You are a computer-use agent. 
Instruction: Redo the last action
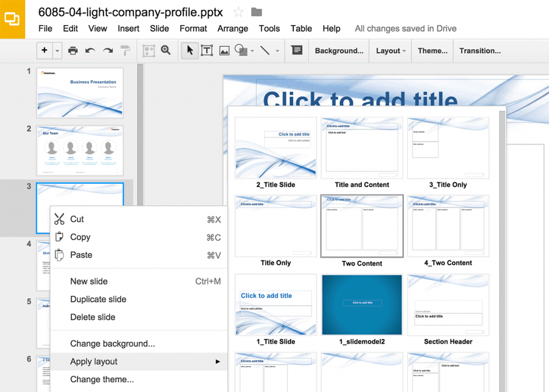tap(107, 50)
